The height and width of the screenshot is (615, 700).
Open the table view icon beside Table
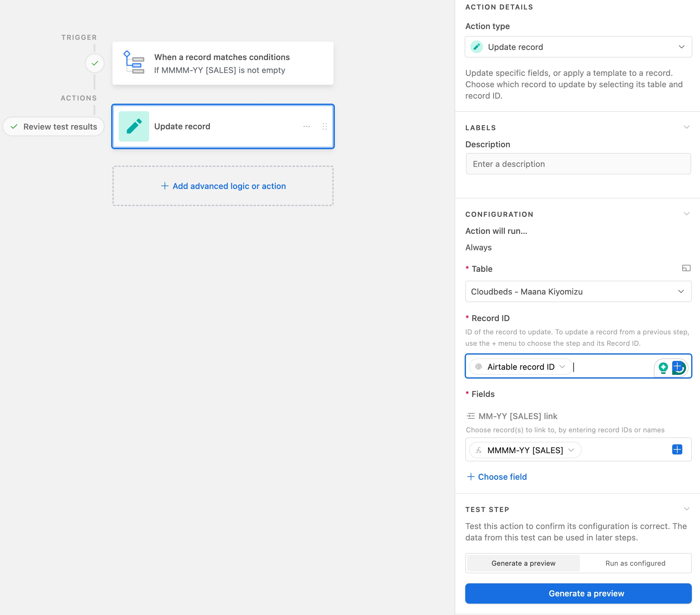point(686,268)
